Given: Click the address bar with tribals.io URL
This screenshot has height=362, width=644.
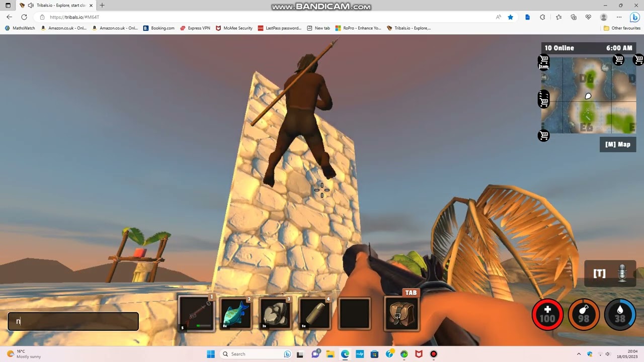Looking at the screenshot, I should pos(262,17).
